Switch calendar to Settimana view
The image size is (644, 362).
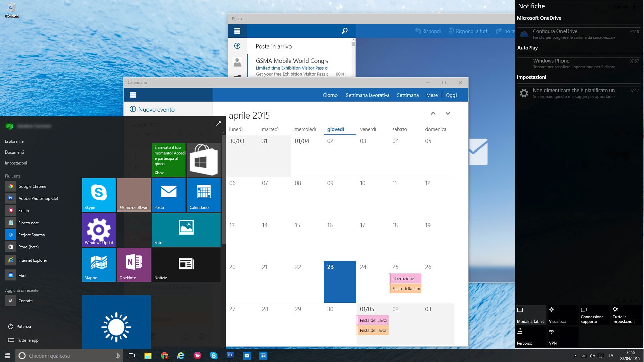(x=408, y=95)
